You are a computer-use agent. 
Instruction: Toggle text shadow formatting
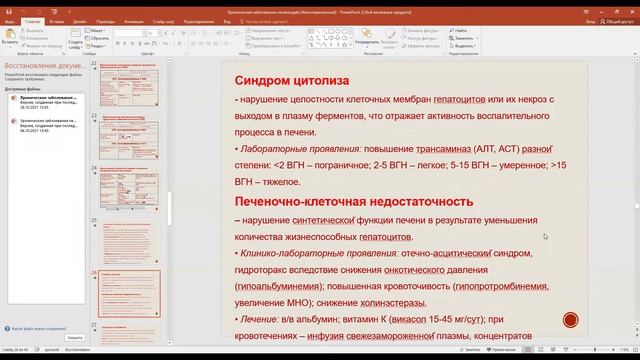(x=140, y=44)
